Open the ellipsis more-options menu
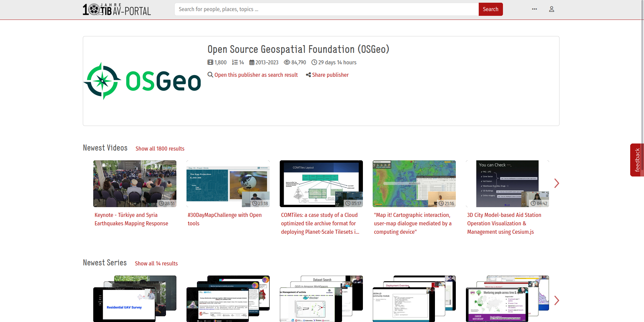 (x=534, y=9)
